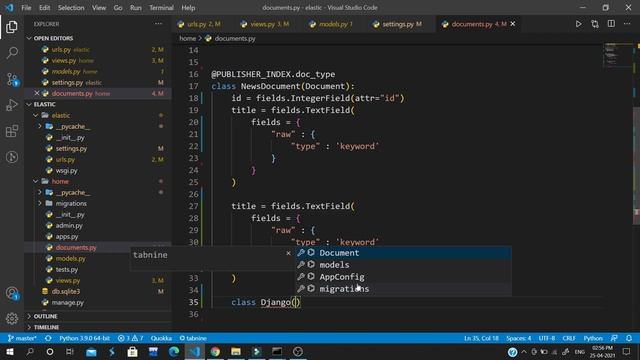Screen dimensions: 640x360
Task: Click Ln 35, Col 18 position indicator
Action: pos(481,338)
